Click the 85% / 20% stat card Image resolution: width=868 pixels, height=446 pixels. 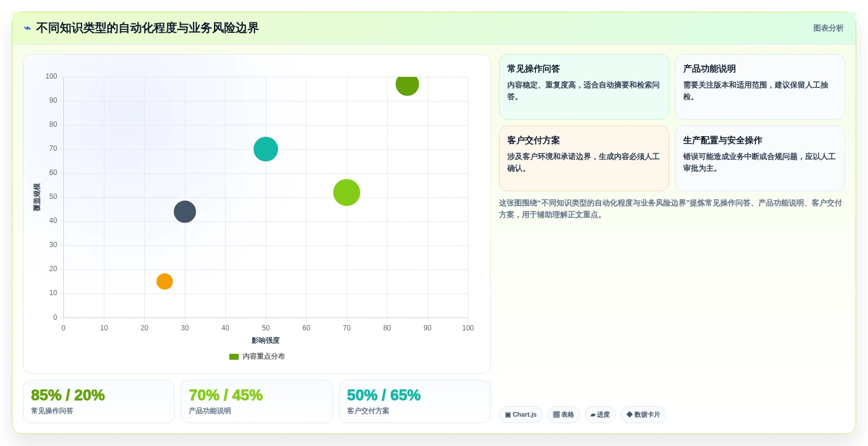(99, 401)
